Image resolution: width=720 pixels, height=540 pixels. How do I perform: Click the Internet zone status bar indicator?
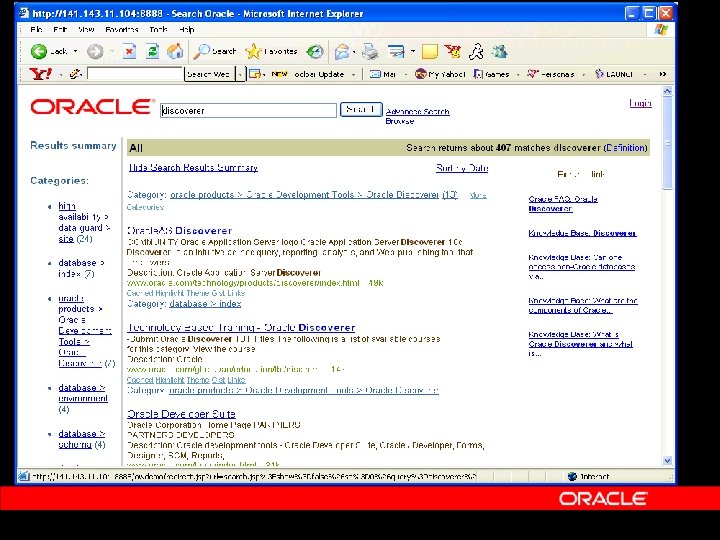tap(590, 477)
